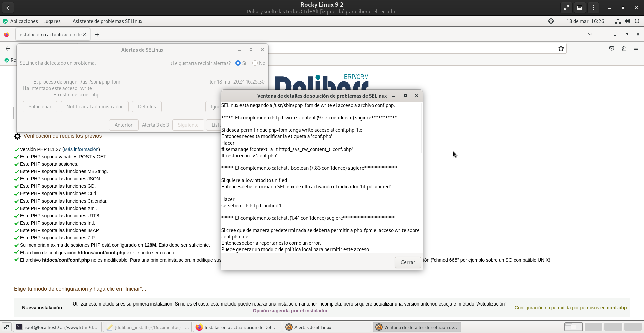Open the Lugares menu

point(52,21)
